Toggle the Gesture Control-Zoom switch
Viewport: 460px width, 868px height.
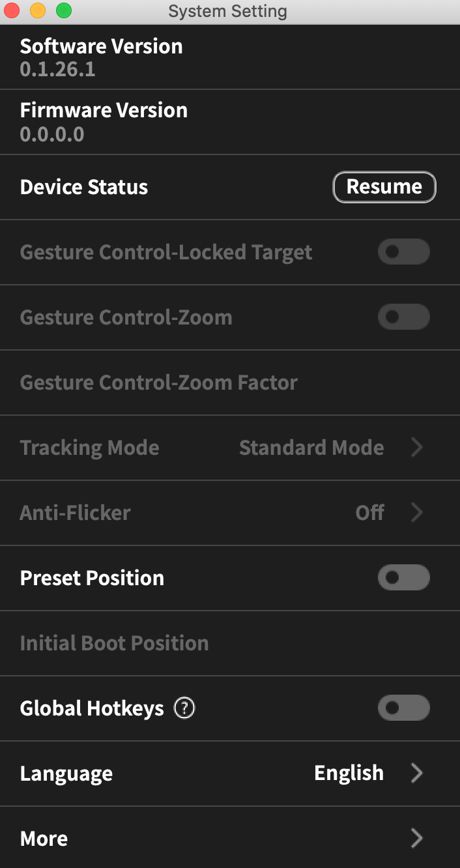[x=403, y=317]
